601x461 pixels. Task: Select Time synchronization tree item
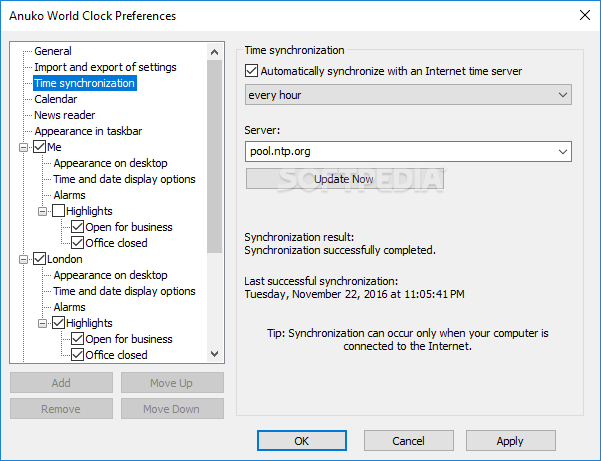[x=85, y=83]
